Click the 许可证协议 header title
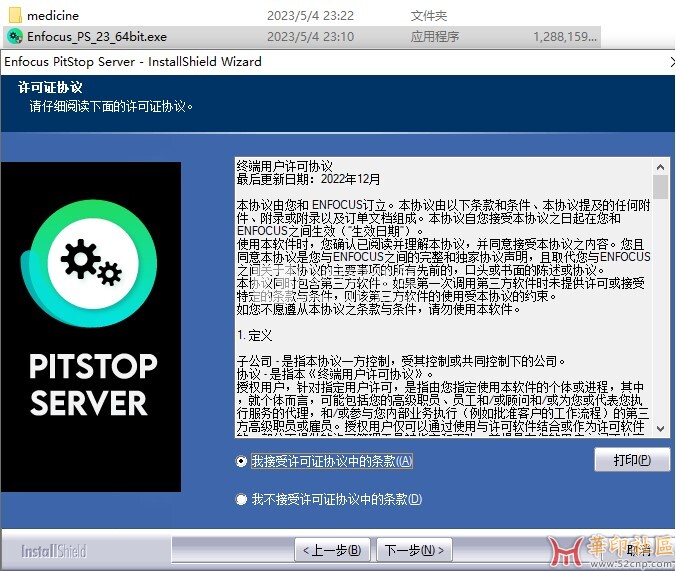 50,88
